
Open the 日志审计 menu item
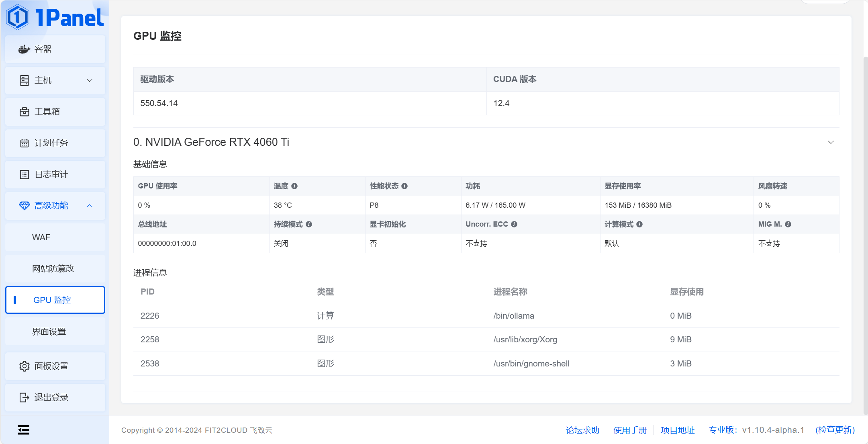point(55,174)
